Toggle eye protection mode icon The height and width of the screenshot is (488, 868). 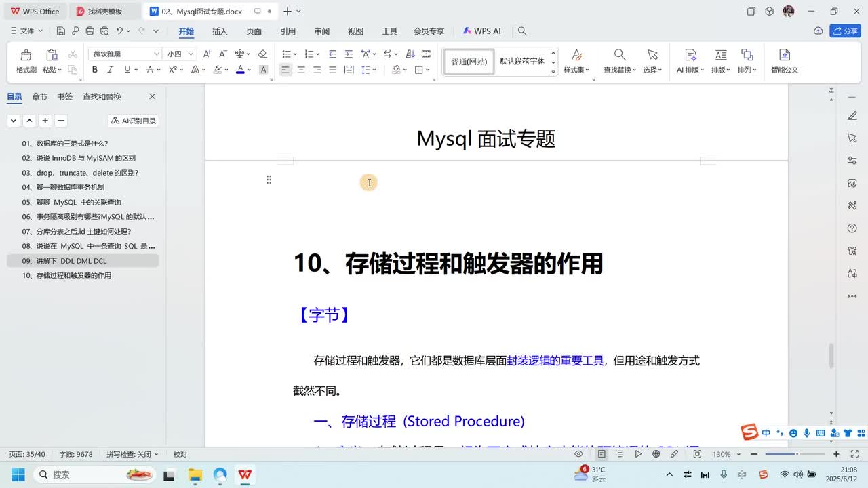[578, 454]
